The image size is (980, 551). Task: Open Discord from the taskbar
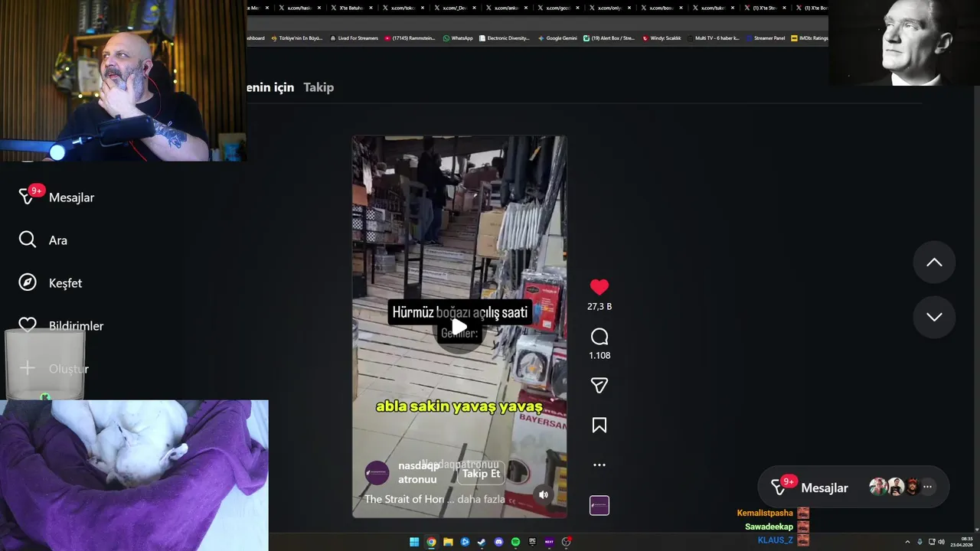tap(498, 542)
